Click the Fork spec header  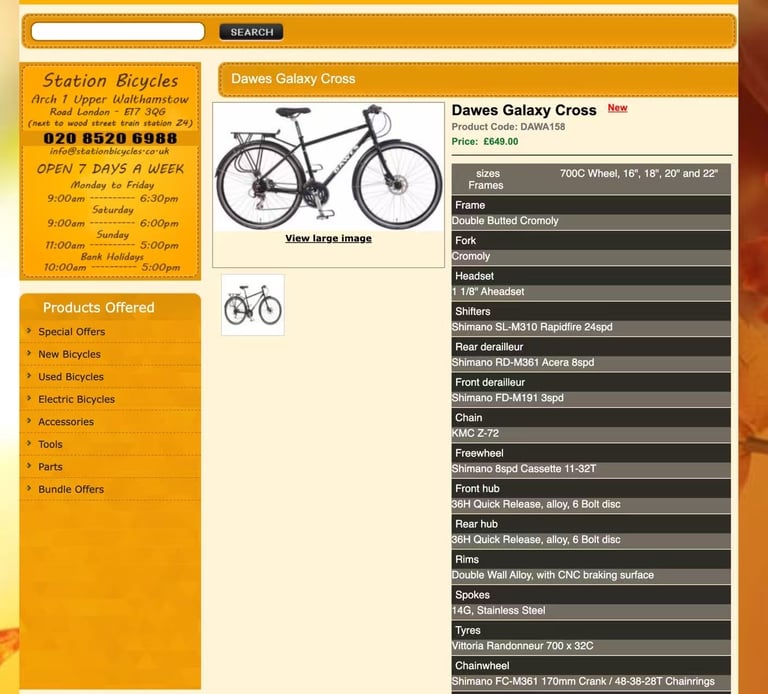(x=591, y=240)
